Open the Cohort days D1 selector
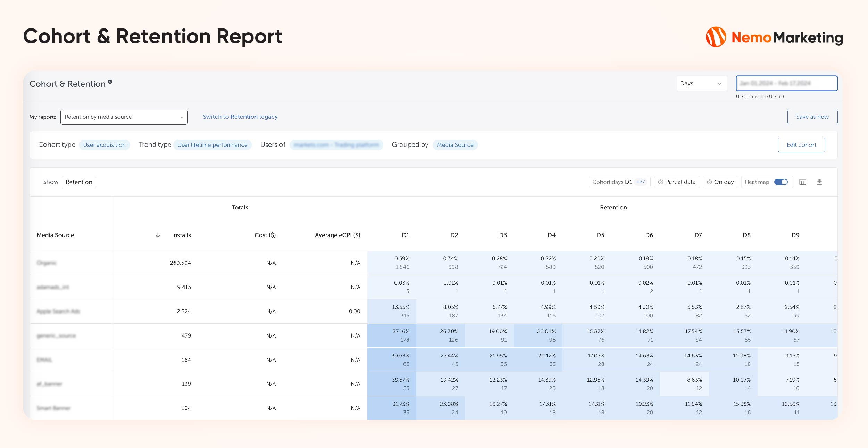Viewport: 868px width, 448px height. pyautogui.click(x=612, y=182)
